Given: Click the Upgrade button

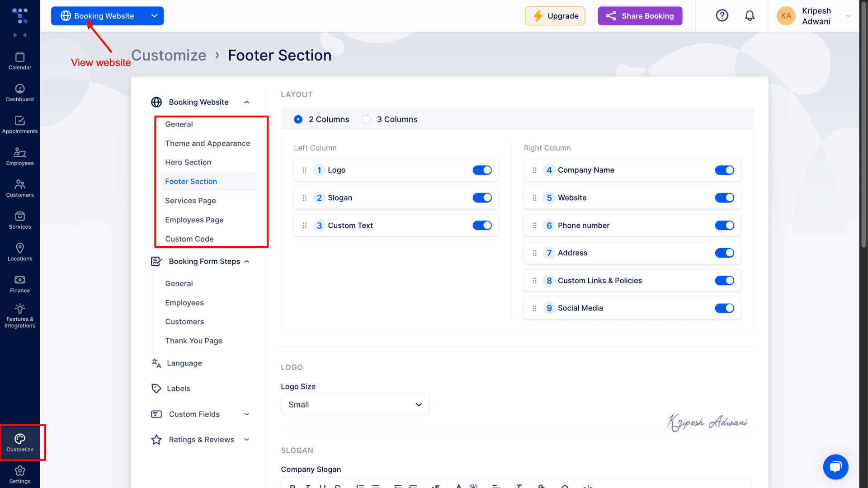Looking at the screenshot, I should 555,16.
